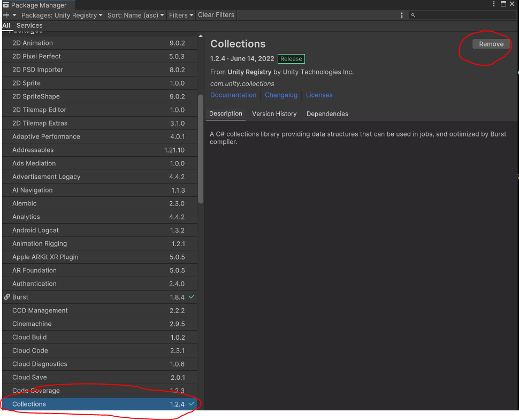Open the Dependencies tab for Collections
519x420 pixels.
pyautogui.click(x=327, y=113)
